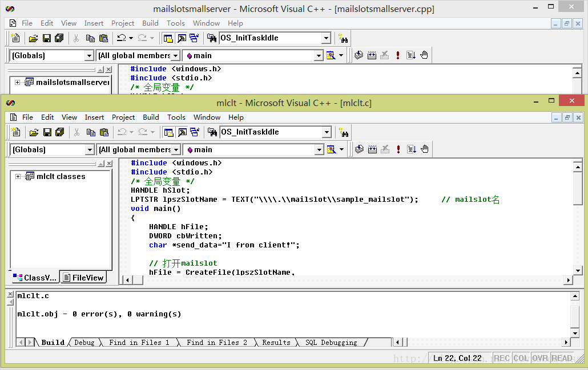Viewport: 588px width, 370px height.
Task: Open Undo history arrow in mlclt toolbar
Action: (x=131, y=132)
